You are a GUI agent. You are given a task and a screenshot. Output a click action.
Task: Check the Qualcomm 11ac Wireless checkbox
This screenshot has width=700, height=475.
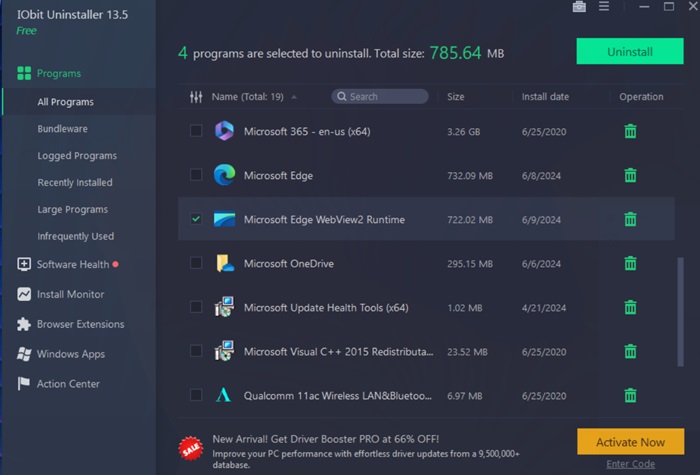click(196, 395)
